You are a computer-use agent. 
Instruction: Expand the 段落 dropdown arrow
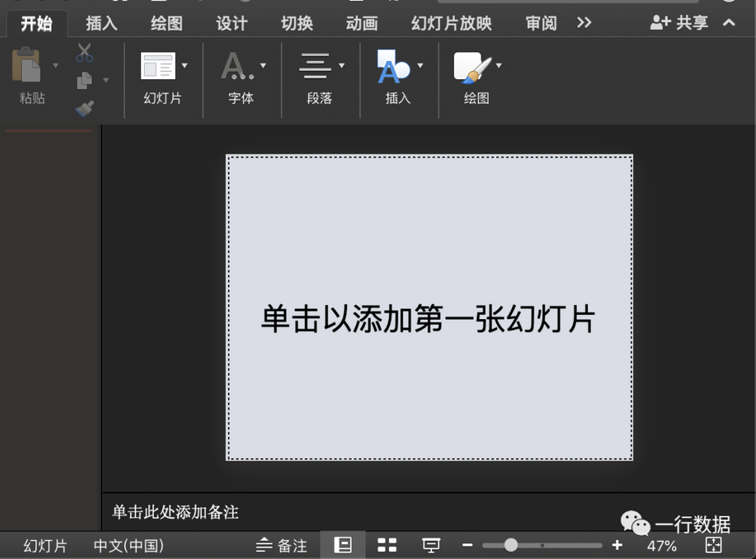[x=342, y=65]
